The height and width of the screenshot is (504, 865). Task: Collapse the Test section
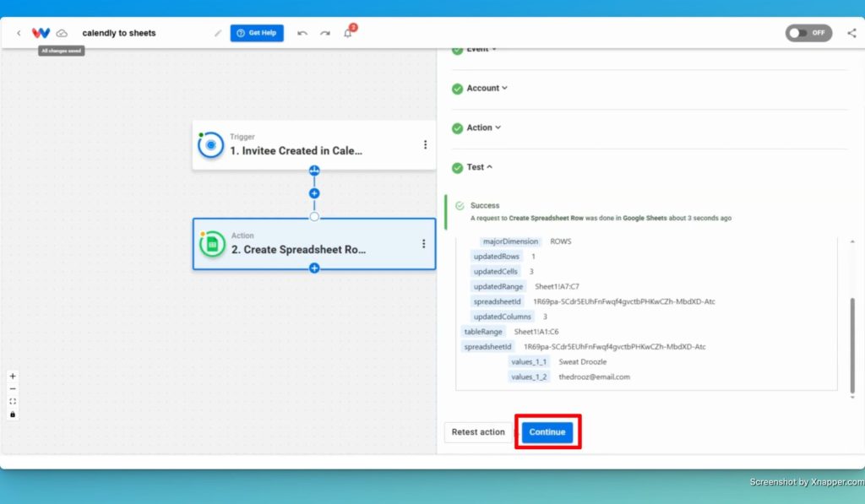coord(480,167)
